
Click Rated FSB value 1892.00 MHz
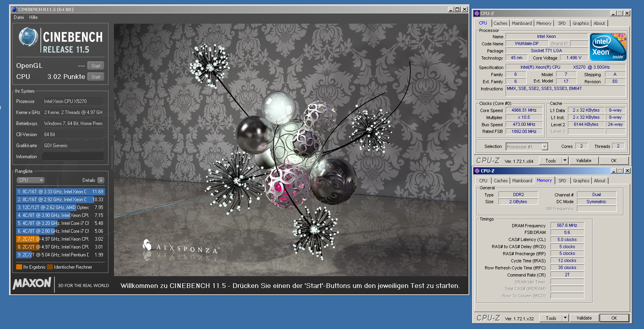click(524, 132)
